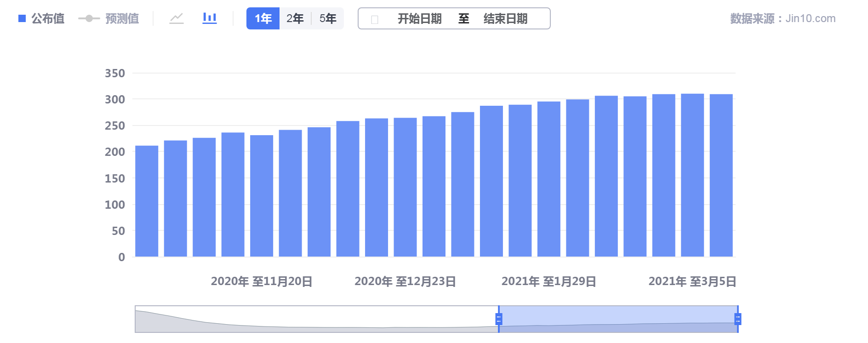
Task: Click the calendar icon in date range box
Action: click(x=375, y=19)
